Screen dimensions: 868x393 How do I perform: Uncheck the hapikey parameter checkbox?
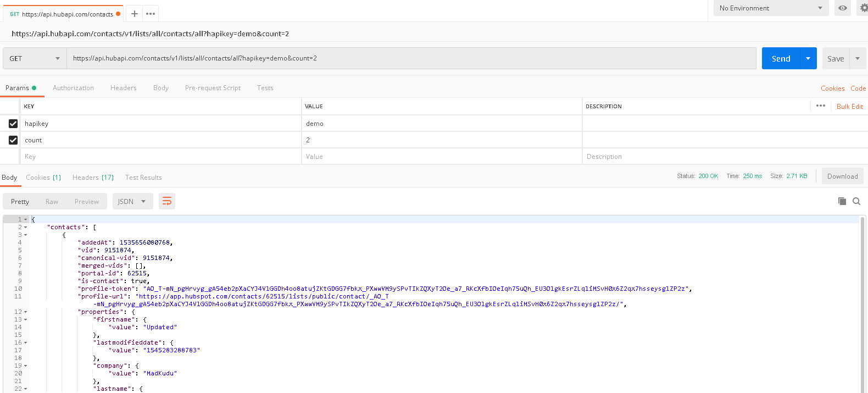pyautogui.click(x=13, y=124)
